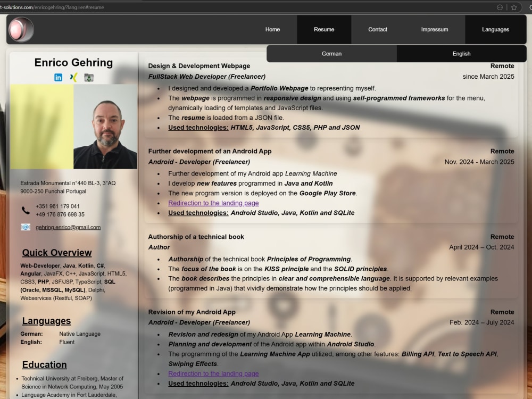Click the round three-dot icon in address bar

click(500, 7)
